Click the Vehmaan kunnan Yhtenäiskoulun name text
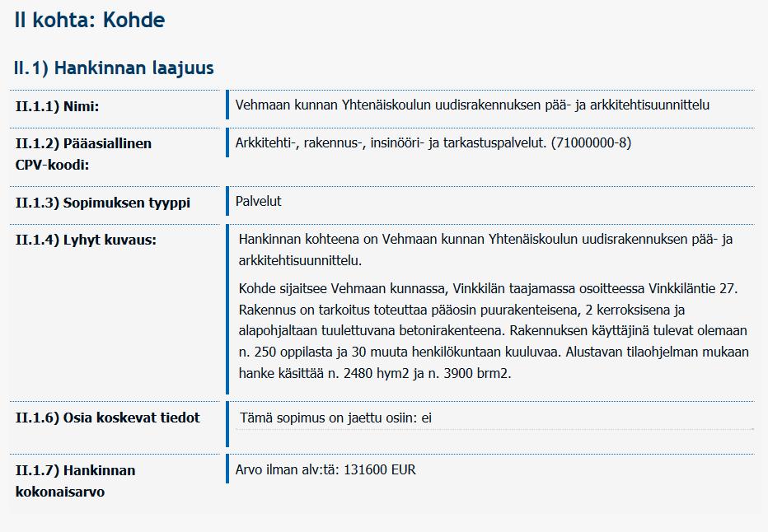 point(472,105)
